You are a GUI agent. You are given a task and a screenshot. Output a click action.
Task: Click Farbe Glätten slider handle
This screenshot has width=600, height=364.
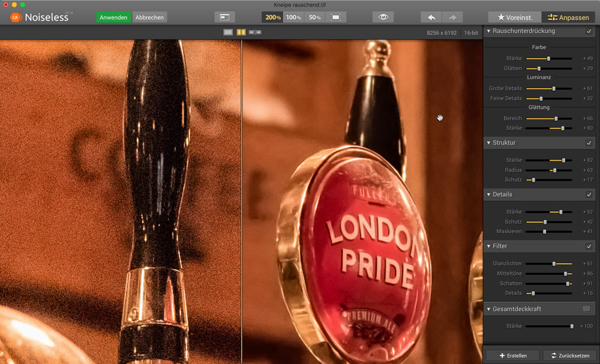point(539,68)
